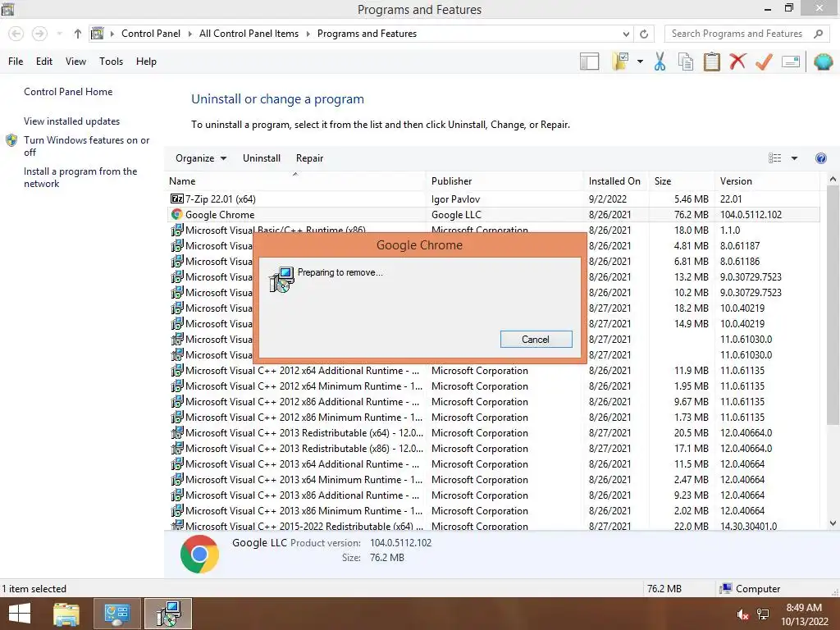Click the installer taskbar icon
Viewport: 840px width, 630px height.
pyautogui.click(x=168, y=614)
